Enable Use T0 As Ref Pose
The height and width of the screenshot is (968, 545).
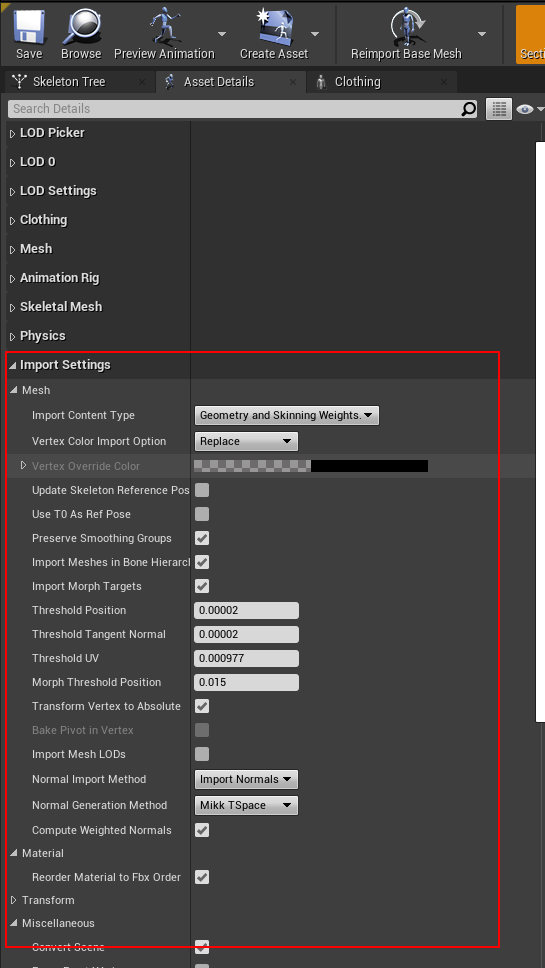(202, 514)
